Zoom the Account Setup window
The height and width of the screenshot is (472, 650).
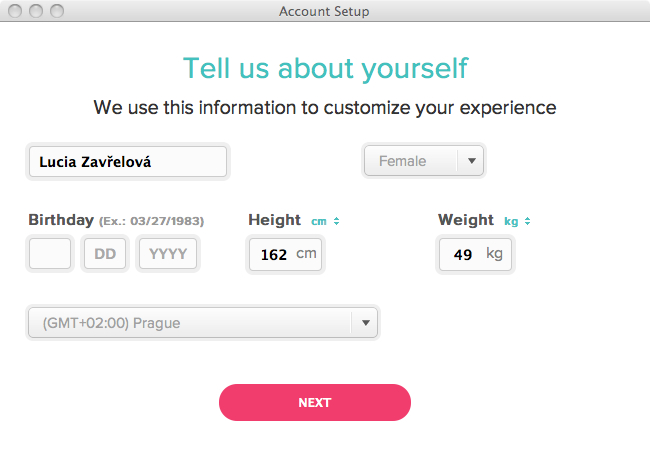point(56,11)
